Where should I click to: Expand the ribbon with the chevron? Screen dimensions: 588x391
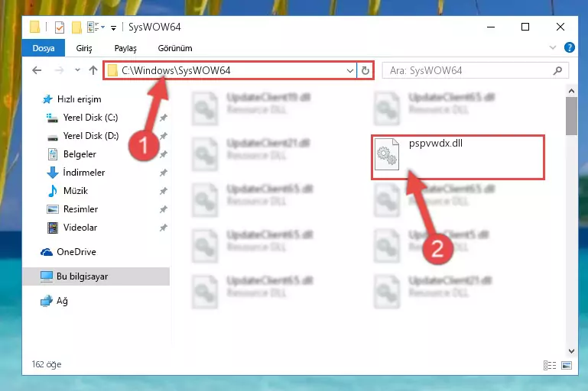(552, 47)
